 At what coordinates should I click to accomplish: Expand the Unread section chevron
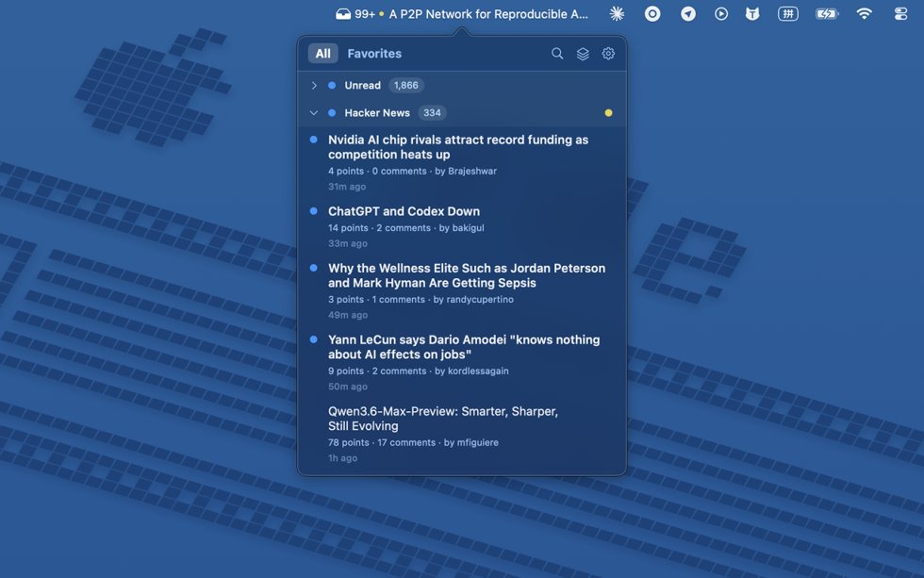pos(314,86)
